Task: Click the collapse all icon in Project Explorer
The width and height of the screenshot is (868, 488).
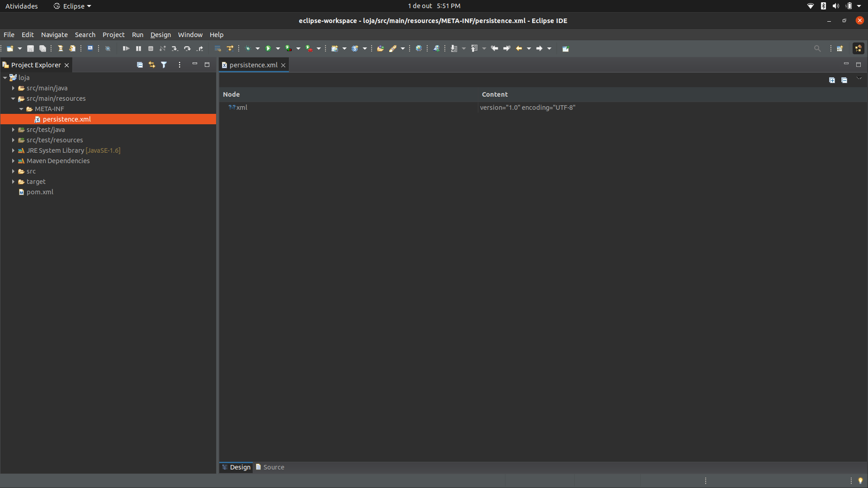Action: tap(140, 65)
